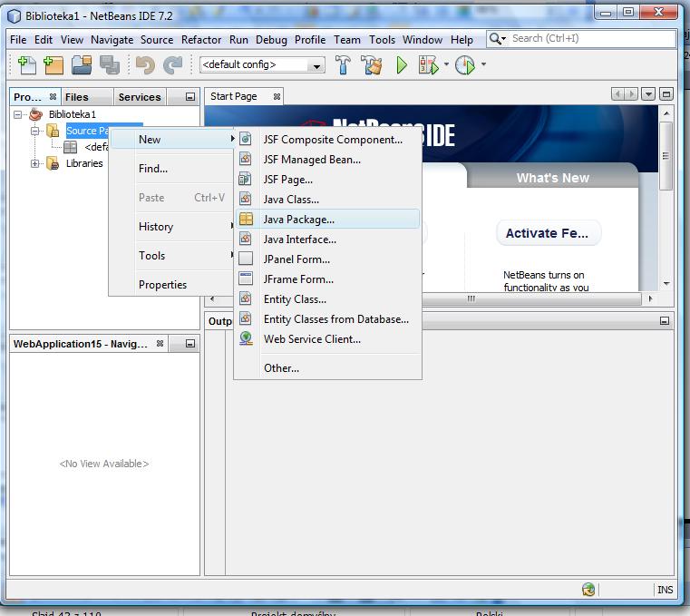
Task: Click the Java Package icon
Action: click(246, 219)
